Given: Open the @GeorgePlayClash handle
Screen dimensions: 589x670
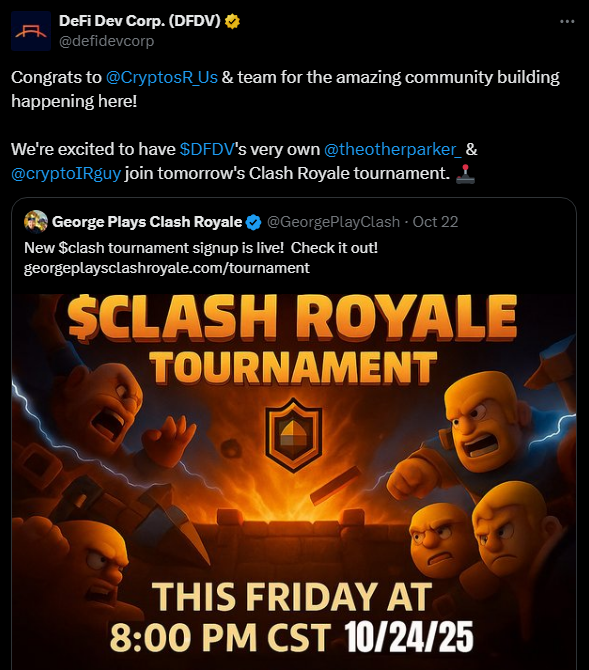Looking at the screenshot, I should 333,222.
